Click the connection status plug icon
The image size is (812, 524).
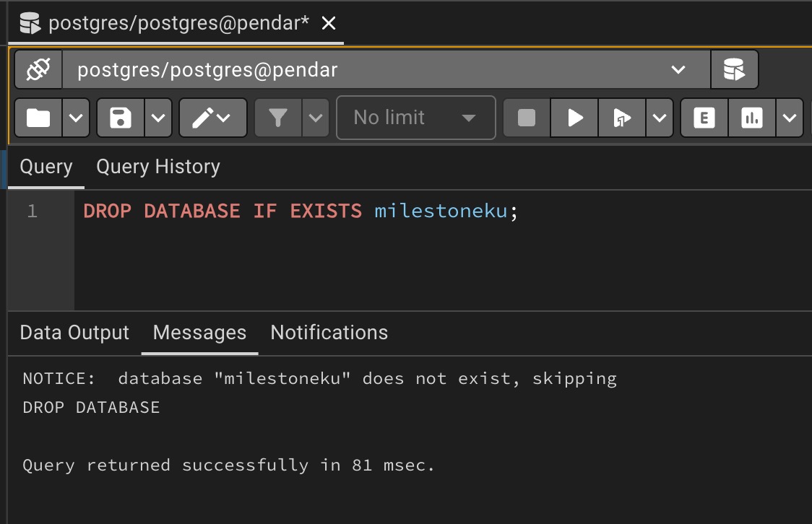tap(38, 69)
